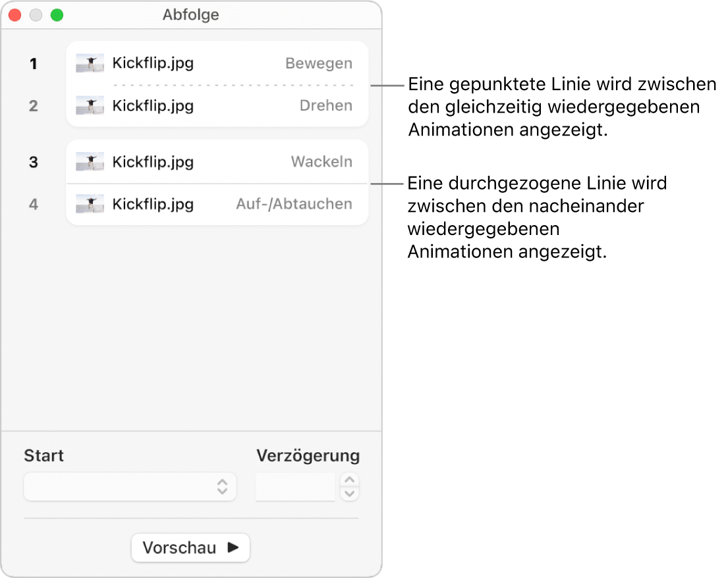
Task: Click the green zoom window button
Action: tap(57, 14)
